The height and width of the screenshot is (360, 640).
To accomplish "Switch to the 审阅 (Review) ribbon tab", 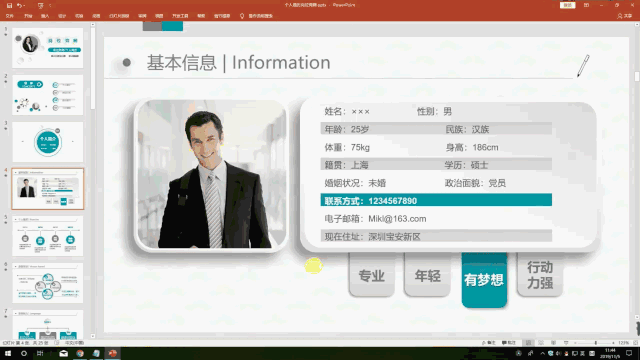I will pyautogui.click(x=142, y=16).
